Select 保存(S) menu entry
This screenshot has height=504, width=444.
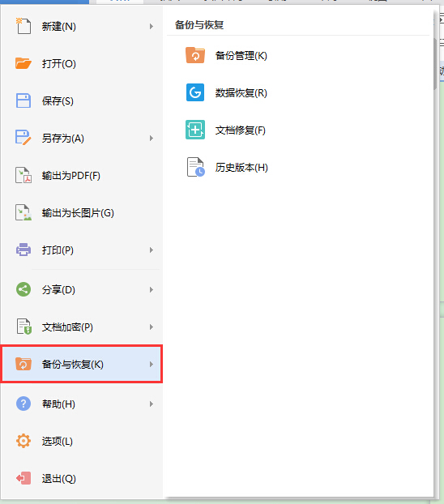[82, 101]
